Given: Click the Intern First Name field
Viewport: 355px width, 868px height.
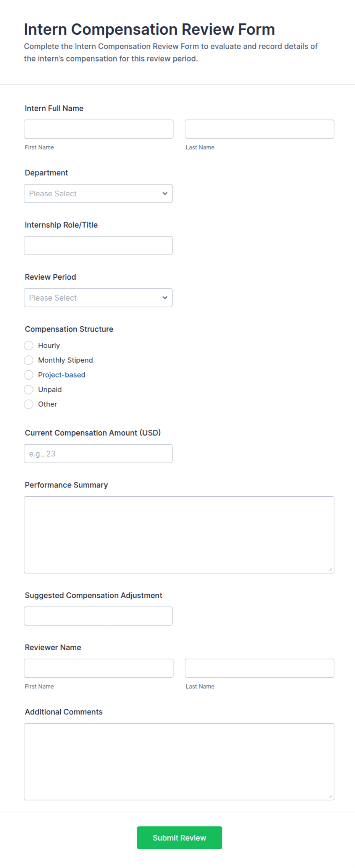Looking at the screenshot, I should click(x=98, y=129).
